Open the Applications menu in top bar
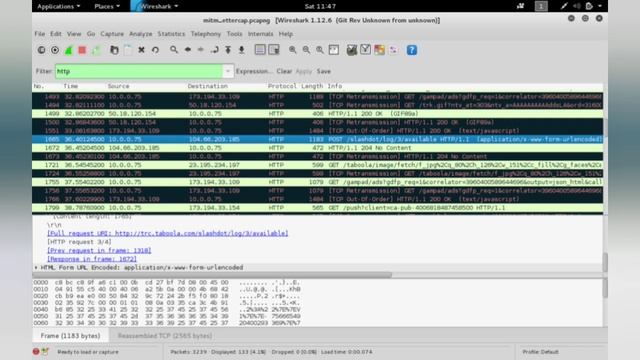The image size is (640, 360). (58, 6)
